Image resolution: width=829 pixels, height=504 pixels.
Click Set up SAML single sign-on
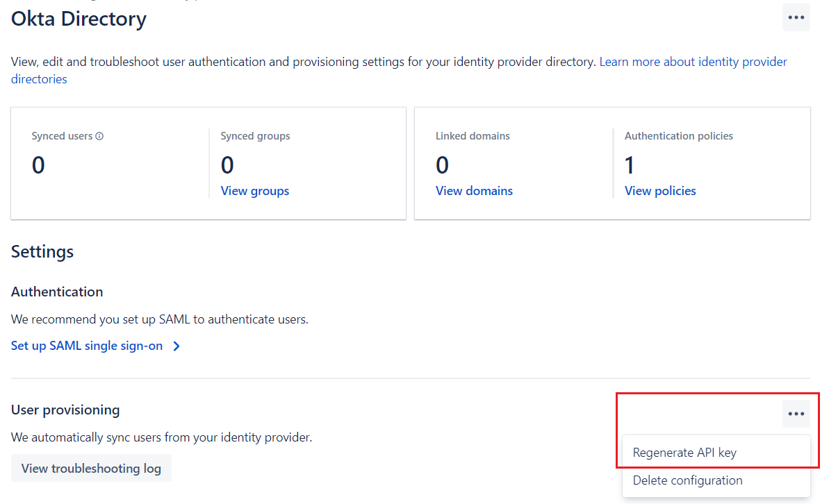click(87, 346)
